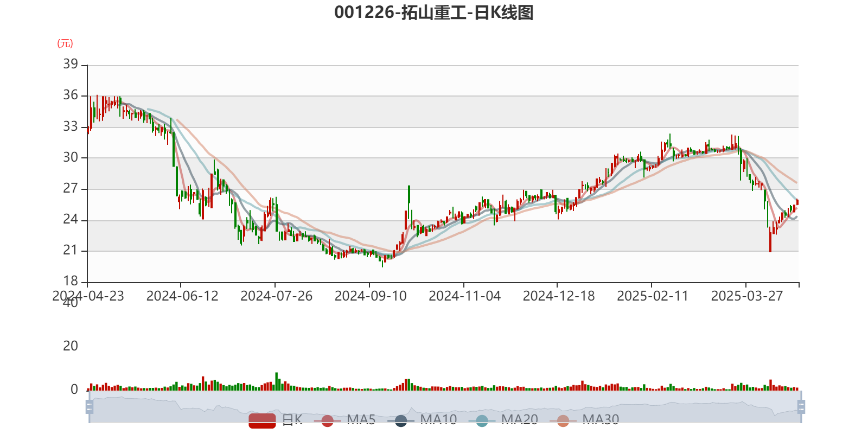Click the x-axis label 2024-04-23
The height and width of the screenshot is (434, 868).
pos(88,296)
